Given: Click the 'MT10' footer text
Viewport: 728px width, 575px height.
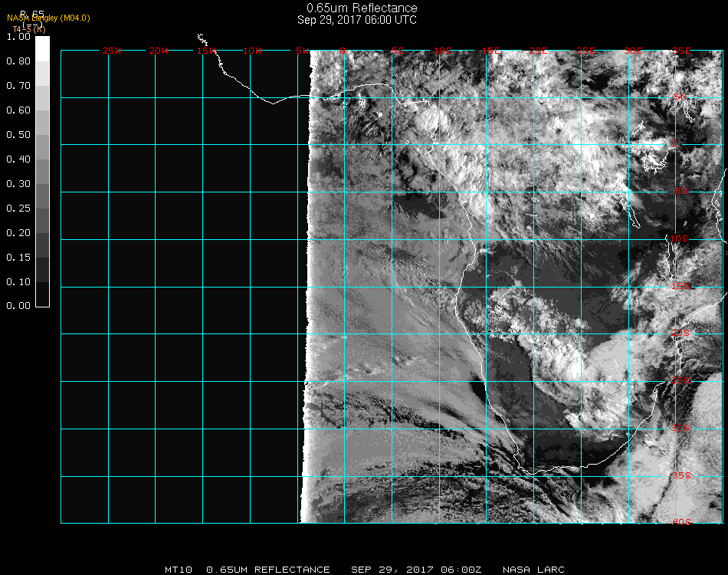Looking at the screenshot, I should click(x=179, y=570).
